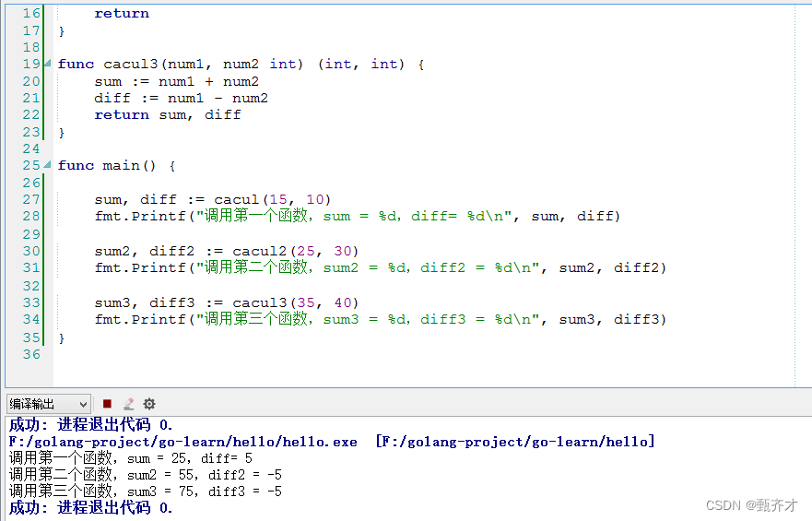Image resolution: width=812 pixels, height=521 pixels.
Task: Click the Printf line for 调用第二个函数
Action: tap(380, 267)
